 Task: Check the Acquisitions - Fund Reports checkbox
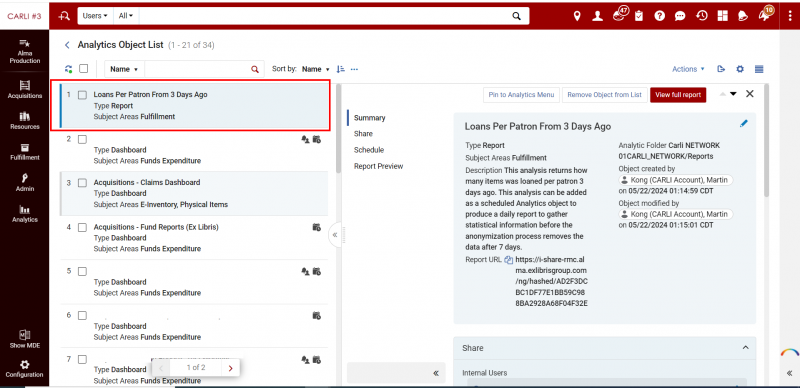(x=82, y=227)
